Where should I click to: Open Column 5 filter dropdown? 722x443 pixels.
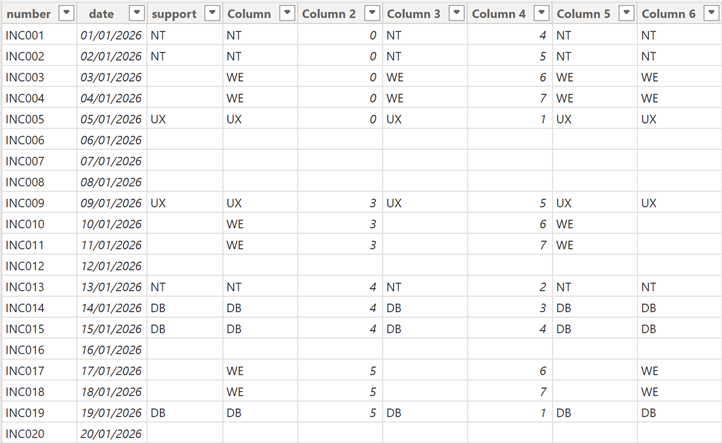click(626, 13)
